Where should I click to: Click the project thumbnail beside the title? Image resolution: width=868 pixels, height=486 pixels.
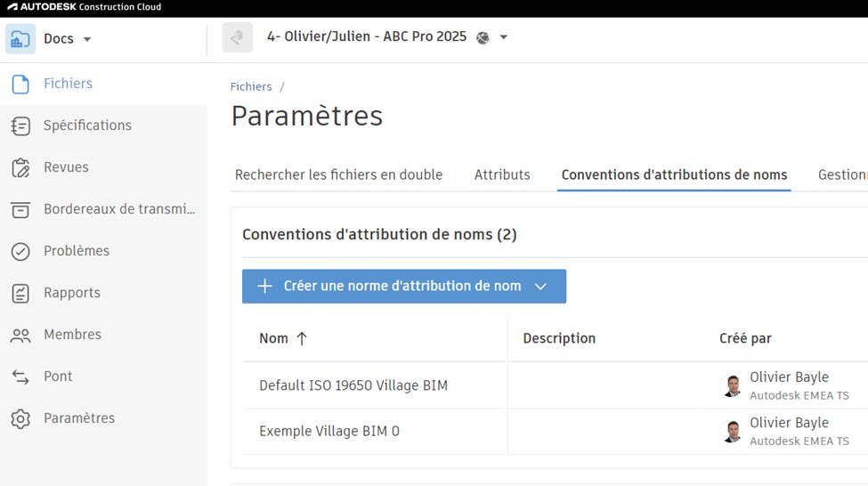(x=238, y=37)
